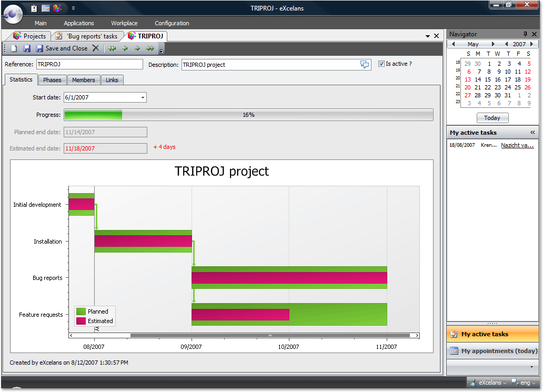
Task: Click the Delete X icon in toolbar
Action: tap(95, 48)
